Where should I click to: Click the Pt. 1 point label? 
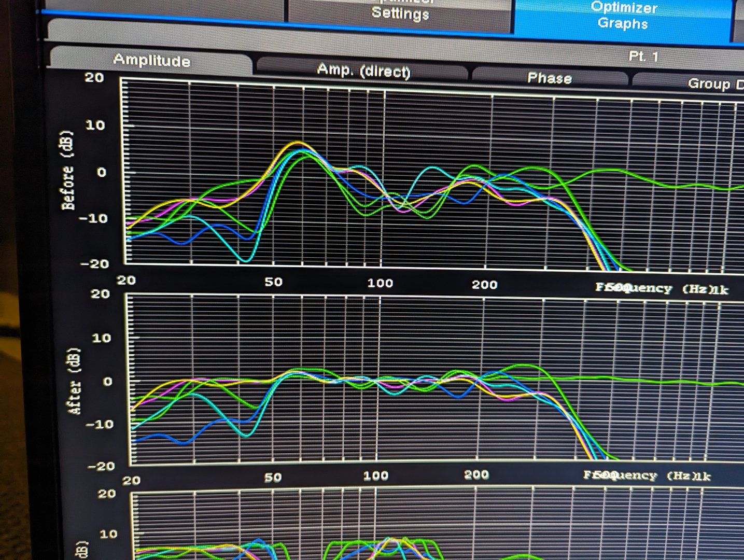(643, 56)
